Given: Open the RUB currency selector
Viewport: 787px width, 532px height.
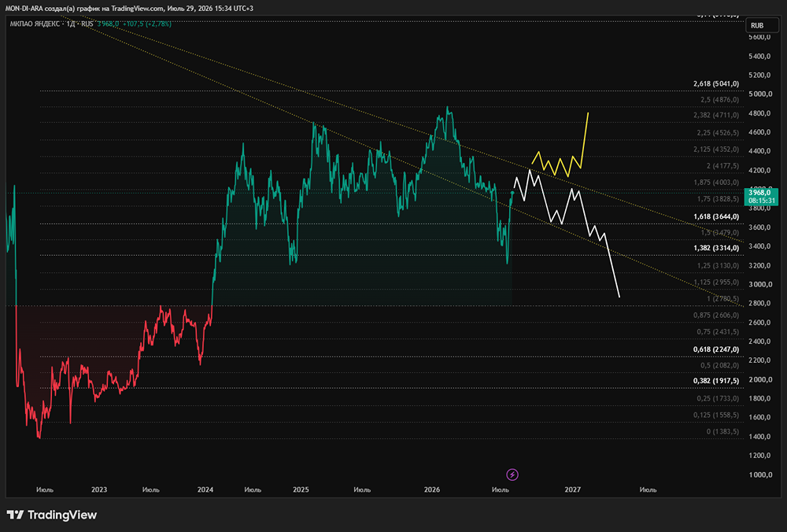Looking at the screenshot, I should [x=757, y=26].
